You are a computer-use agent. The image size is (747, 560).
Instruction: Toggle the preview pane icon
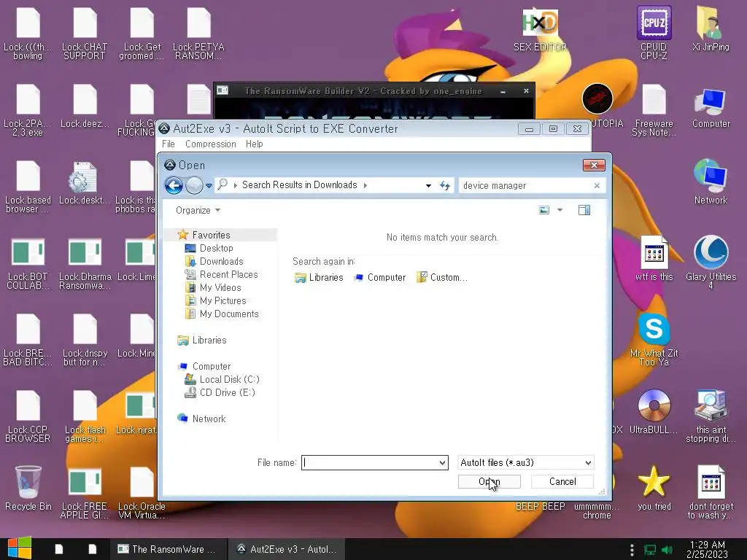click(x=584, y=210)
